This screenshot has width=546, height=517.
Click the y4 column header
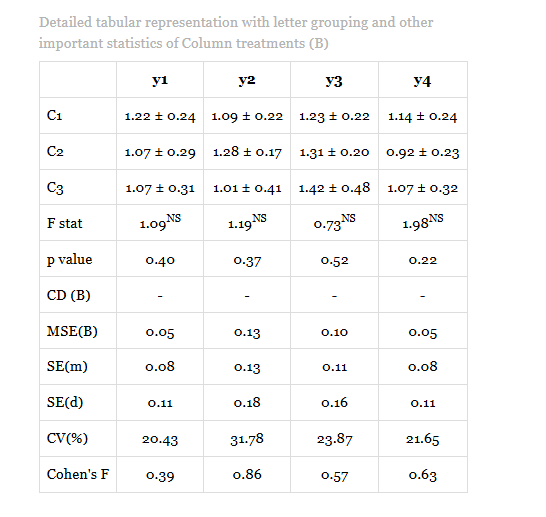tap(422, 80)
